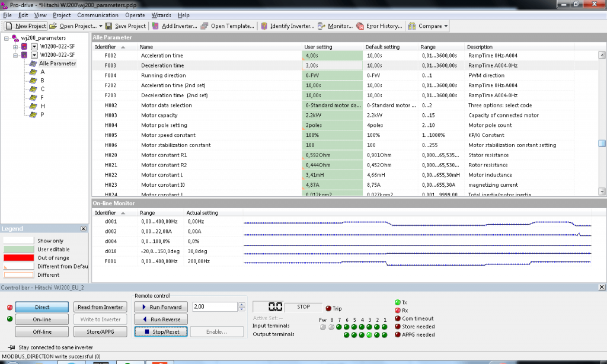This screenshot has height=364, width=607.
Task: Click the Tx communication indicator LED
Action: click(398, 302)
